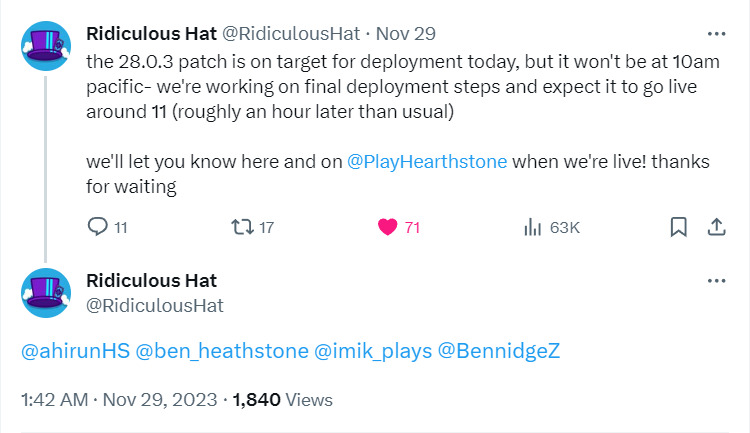Screen dimensions: 750x433
Task: Open the @imik_plays profile mention
Action: coord(373,351)
